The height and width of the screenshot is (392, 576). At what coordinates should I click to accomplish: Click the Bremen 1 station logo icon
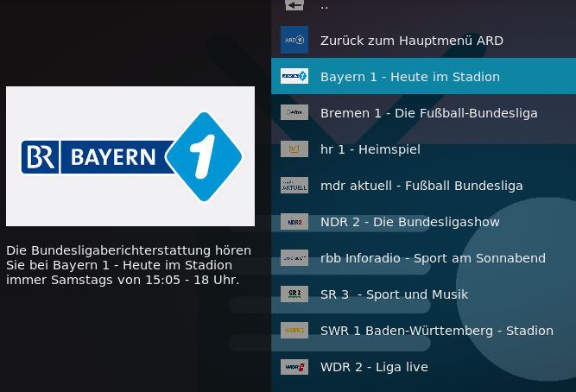pos(294,112)
